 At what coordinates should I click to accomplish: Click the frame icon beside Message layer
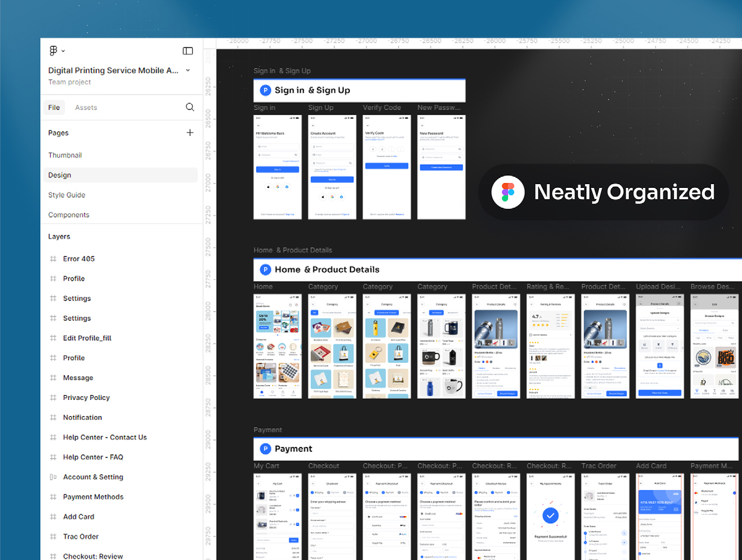[53, 378]
